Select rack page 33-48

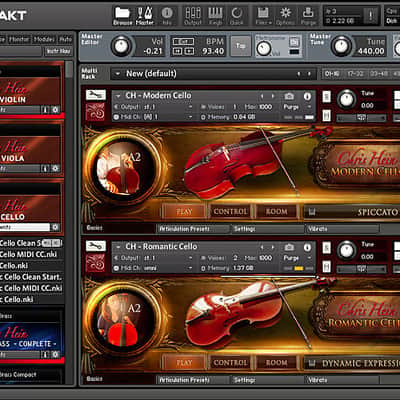(x=378, y=74)
